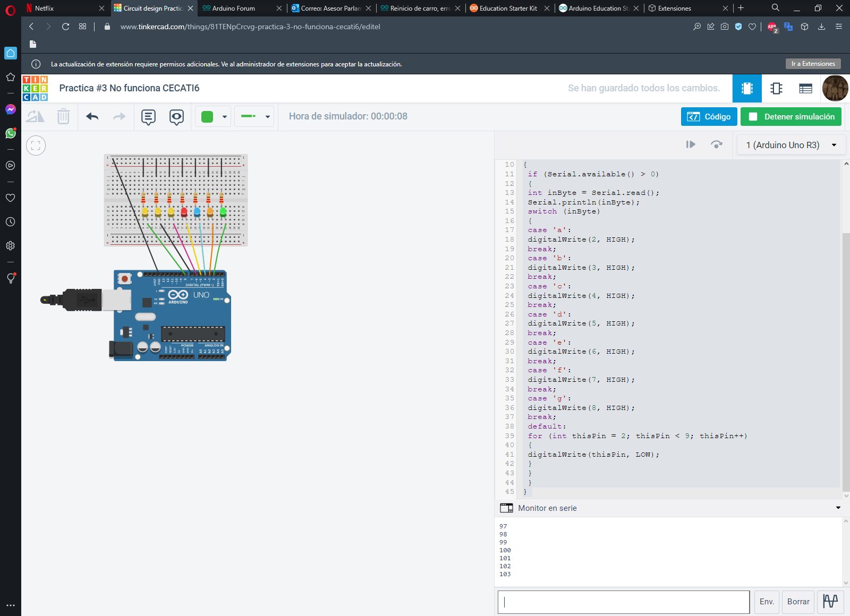
Task: Expand the wire type dropdown
Action: 267,117
